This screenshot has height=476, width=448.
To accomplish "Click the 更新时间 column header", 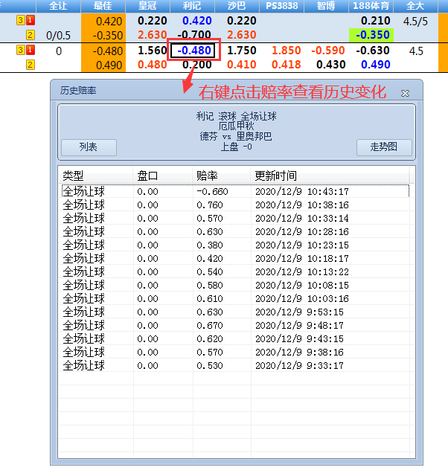I will [330, 176].
